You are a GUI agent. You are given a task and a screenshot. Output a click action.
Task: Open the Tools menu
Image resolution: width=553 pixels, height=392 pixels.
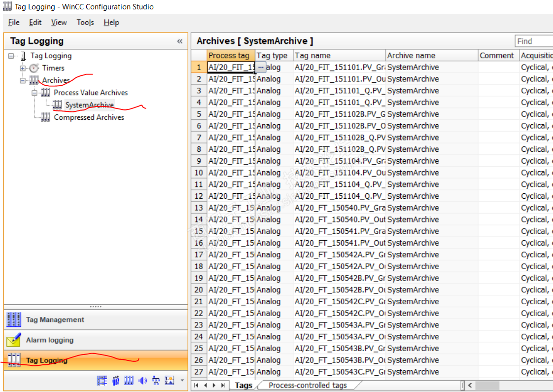pyautogui.click(x=85, y=23)
